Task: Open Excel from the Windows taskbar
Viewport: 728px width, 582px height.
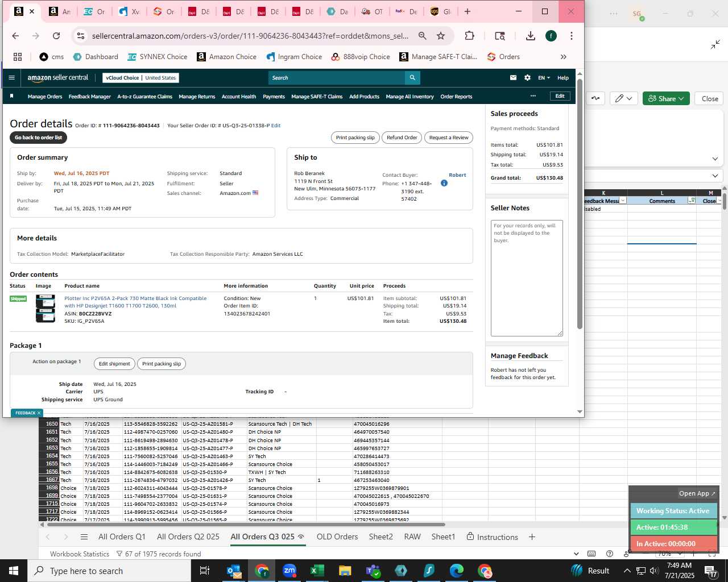Action: (317, 571)
